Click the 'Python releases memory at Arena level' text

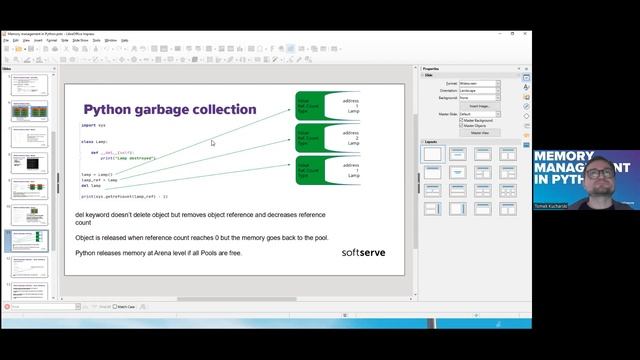[x=158, y=253]
